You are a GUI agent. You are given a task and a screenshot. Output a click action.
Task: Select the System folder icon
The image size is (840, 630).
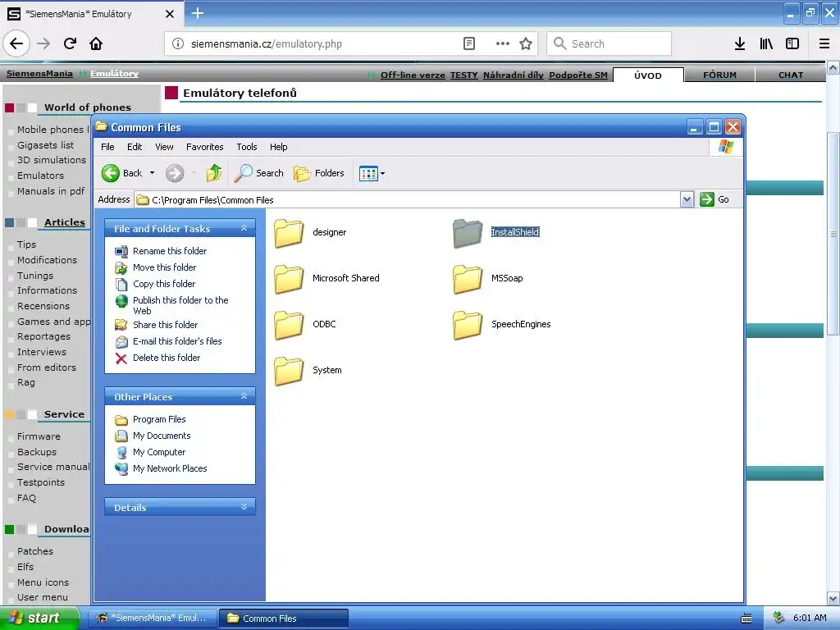click(289, 372)
